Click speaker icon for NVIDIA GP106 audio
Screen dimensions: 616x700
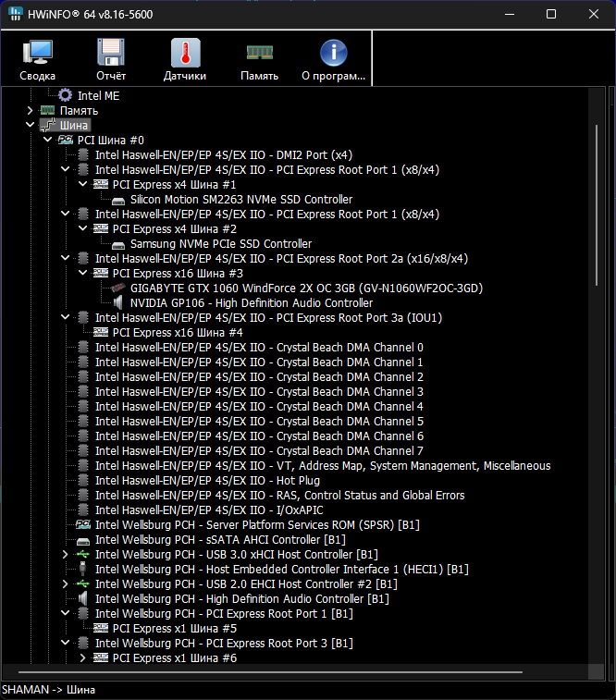click(118, 302)
